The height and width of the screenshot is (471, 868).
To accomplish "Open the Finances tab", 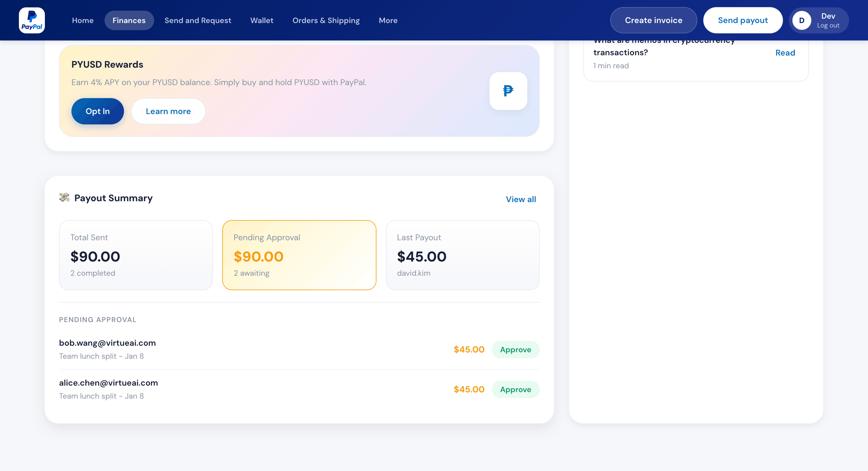I will point(129,20).
